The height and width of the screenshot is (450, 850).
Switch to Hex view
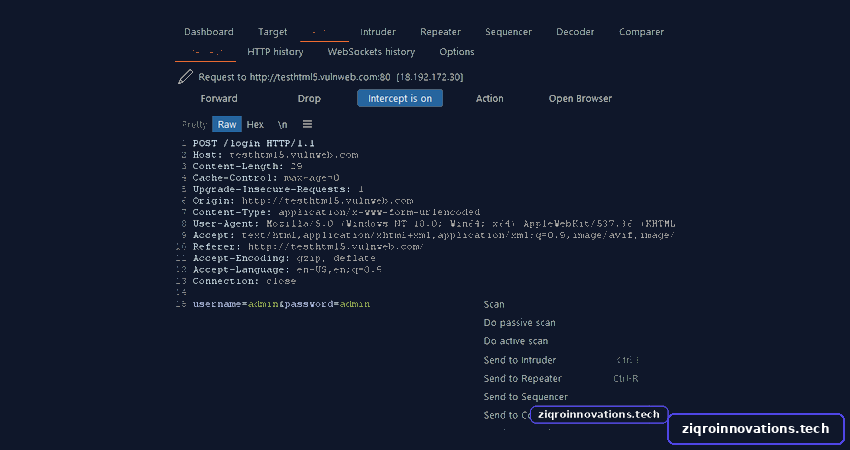coord(255,125)
